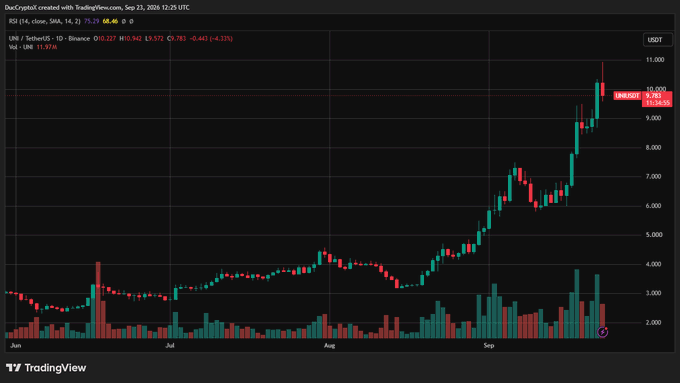Click the 2.000 price axis label
The image size is (680, 383).
pos(653,322)
